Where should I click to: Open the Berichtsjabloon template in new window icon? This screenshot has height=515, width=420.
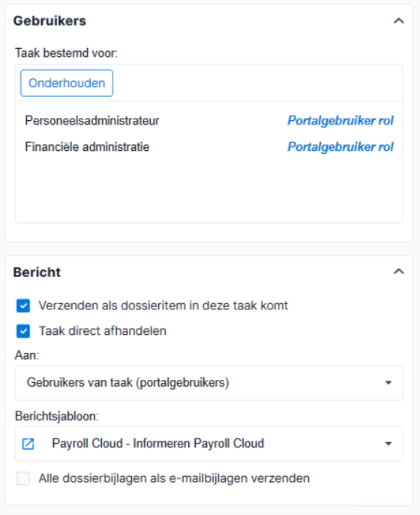[28, 444]
